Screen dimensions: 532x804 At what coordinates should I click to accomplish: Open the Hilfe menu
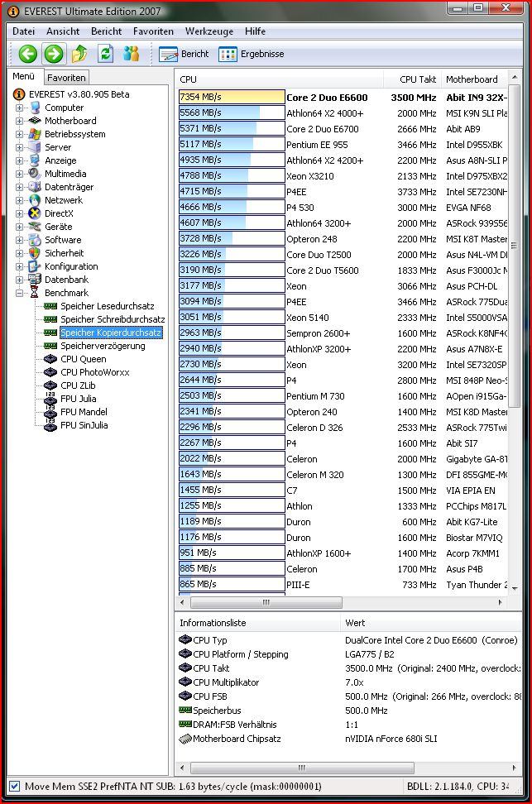tap(255, 31)
